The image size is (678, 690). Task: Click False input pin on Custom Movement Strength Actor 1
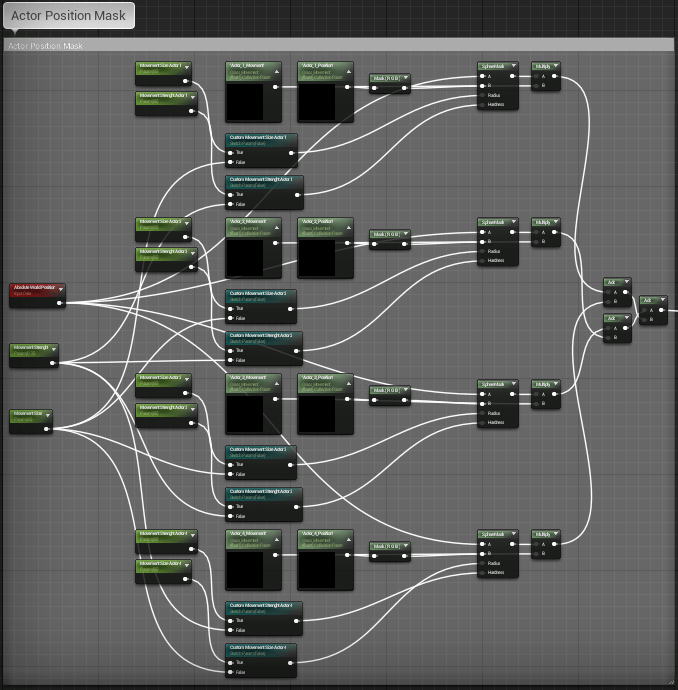pyautogui.click(x=231, y=204)
